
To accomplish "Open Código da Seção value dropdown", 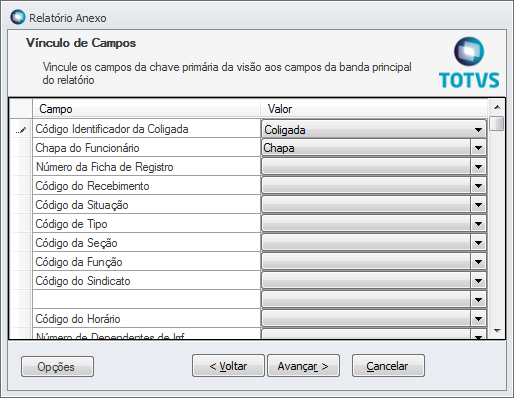I will point(478,243).
